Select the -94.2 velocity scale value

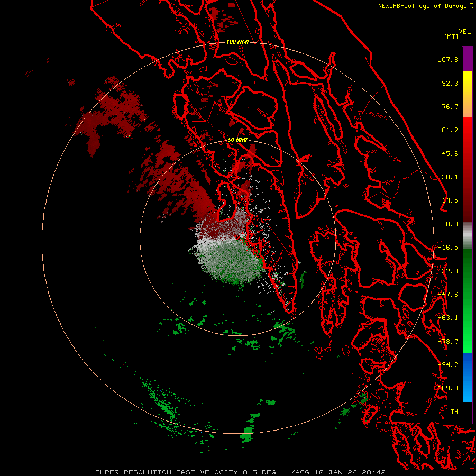[448, 365]
